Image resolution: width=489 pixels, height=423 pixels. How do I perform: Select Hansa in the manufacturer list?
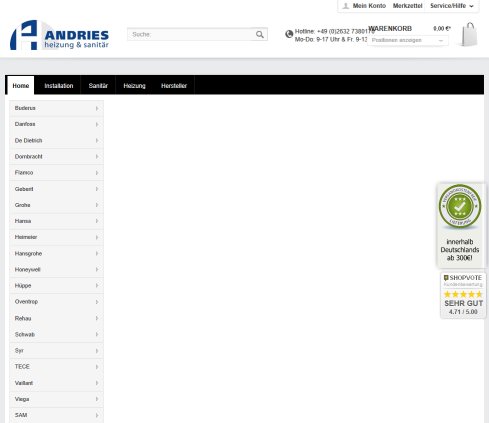[56, 221]
